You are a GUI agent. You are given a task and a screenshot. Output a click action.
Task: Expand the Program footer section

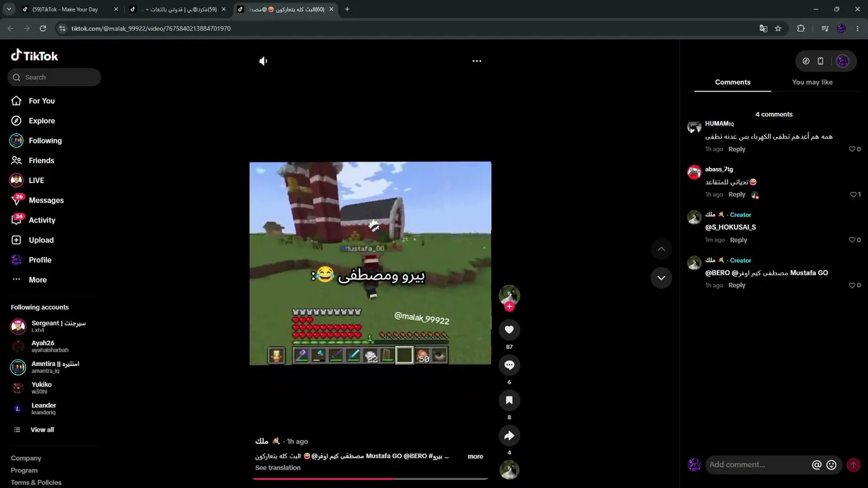tap(24, 470)
